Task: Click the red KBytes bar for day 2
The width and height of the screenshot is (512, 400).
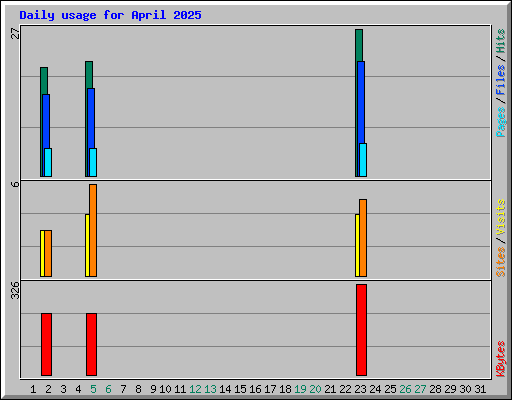Action: pos(46,344)
